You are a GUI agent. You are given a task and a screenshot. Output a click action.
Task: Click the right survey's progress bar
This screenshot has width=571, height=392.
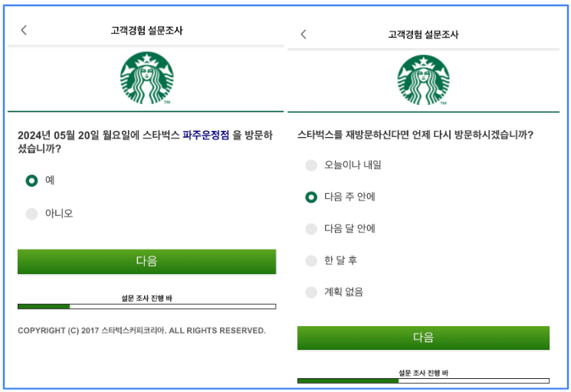[x=423, y=381]
